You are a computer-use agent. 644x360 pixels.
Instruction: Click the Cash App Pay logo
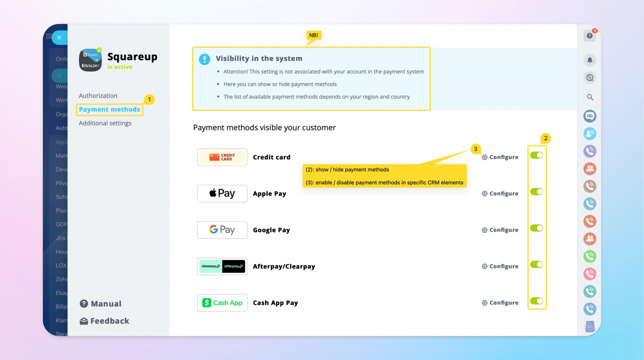(222, 303)
